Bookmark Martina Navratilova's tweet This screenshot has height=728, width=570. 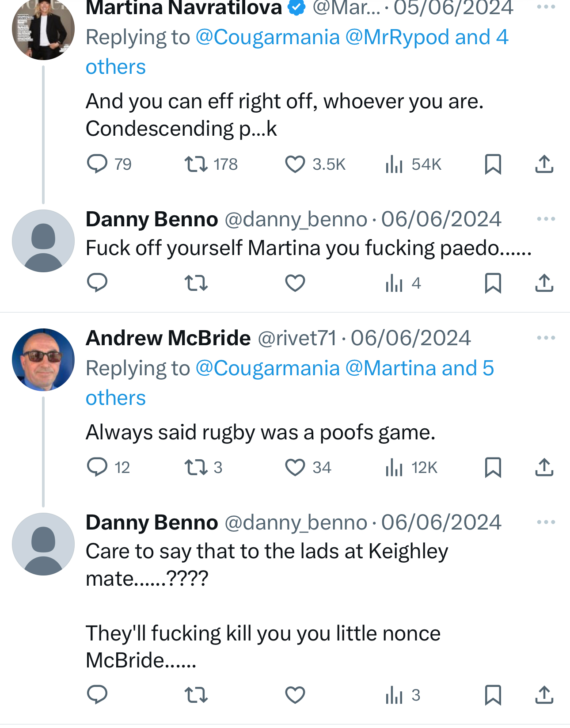pos(493,164)
